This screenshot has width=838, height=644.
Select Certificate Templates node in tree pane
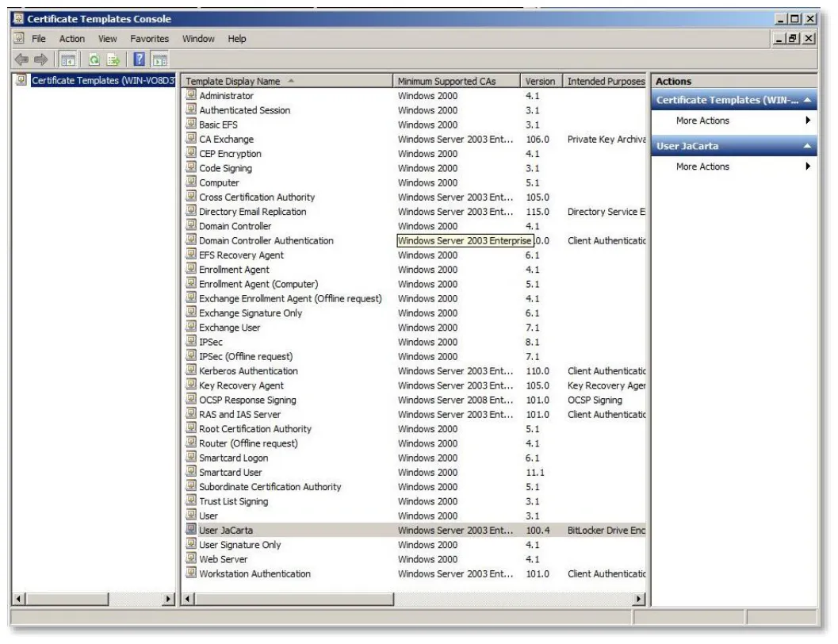102,80
